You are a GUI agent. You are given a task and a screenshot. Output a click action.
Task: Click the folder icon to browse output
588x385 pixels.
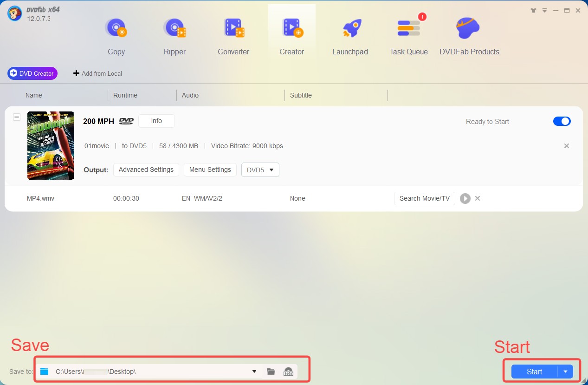click(271, 372)
